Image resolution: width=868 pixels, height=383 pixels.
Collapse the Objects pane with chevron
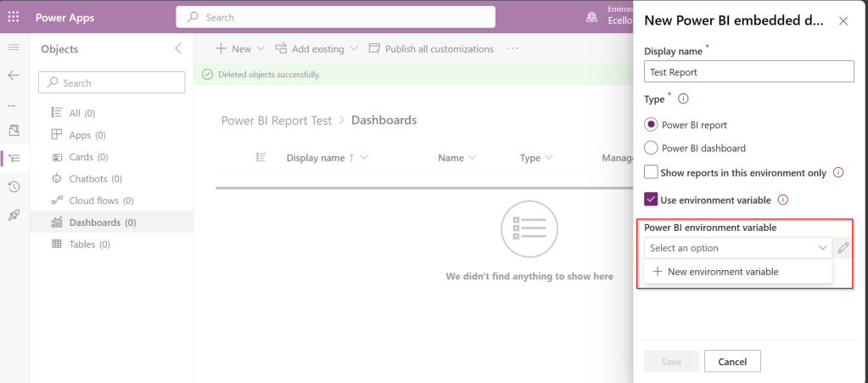click(x=178, y=49)
